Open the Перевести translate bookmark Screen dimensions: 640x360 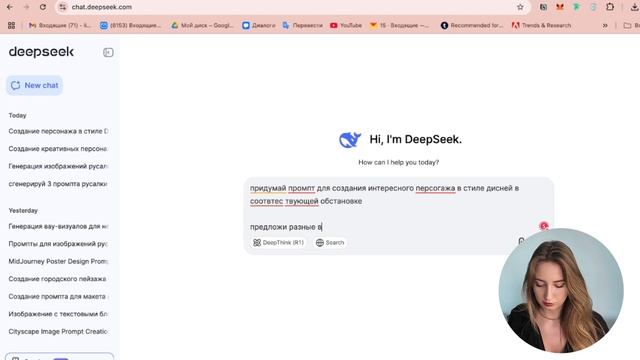[302, 25]
